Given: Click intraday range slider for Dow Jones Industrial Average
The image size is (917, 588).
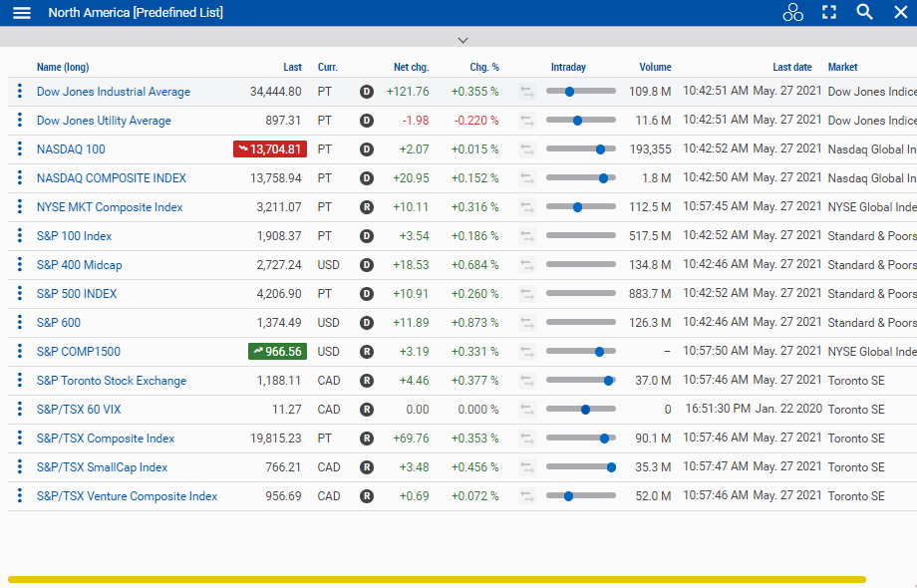Looking at the screenshot, I should [x=581, y=91].
